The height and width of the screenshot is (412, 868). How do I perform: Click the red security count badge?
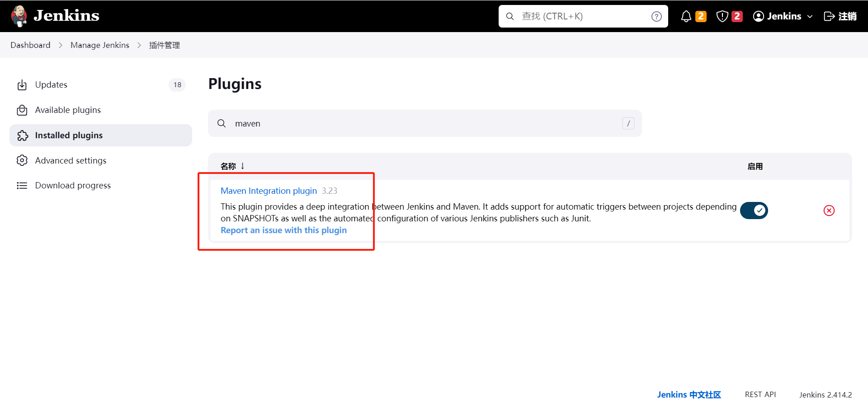click(737, 16)
